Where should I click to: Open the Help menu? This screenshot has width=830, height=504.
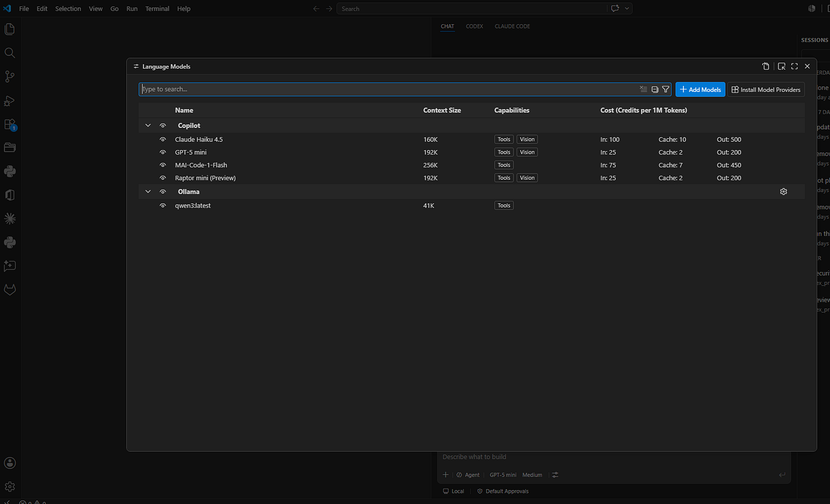[184, 9]
